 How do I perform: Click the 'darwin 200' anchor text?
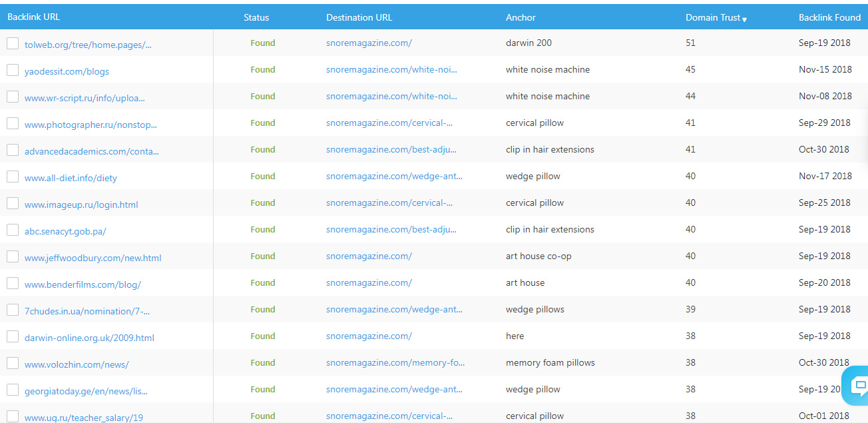click(529, 43)
